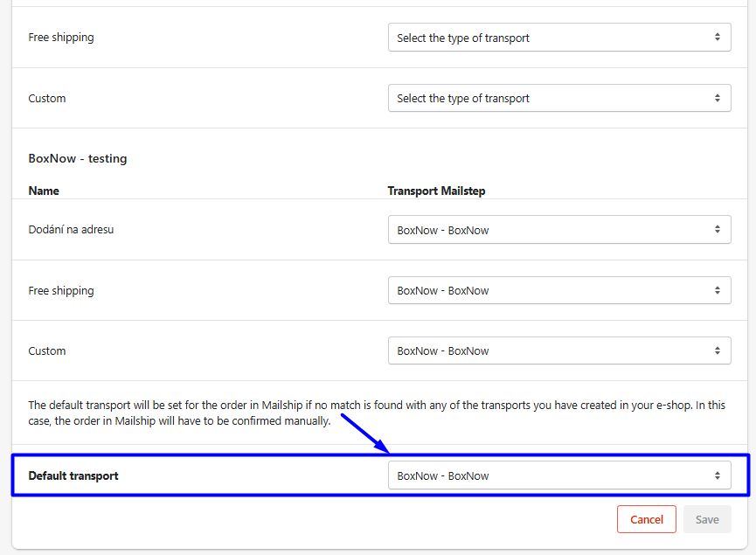Click the red Cancel button
Screen dimensions: 756x555
pyautogui.click(x=646, y=519)
